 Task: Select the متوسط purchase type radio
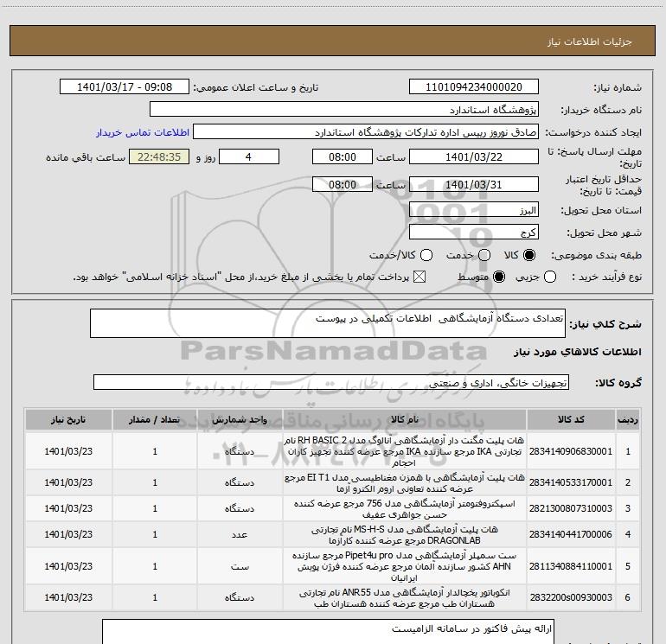[499, 277]
